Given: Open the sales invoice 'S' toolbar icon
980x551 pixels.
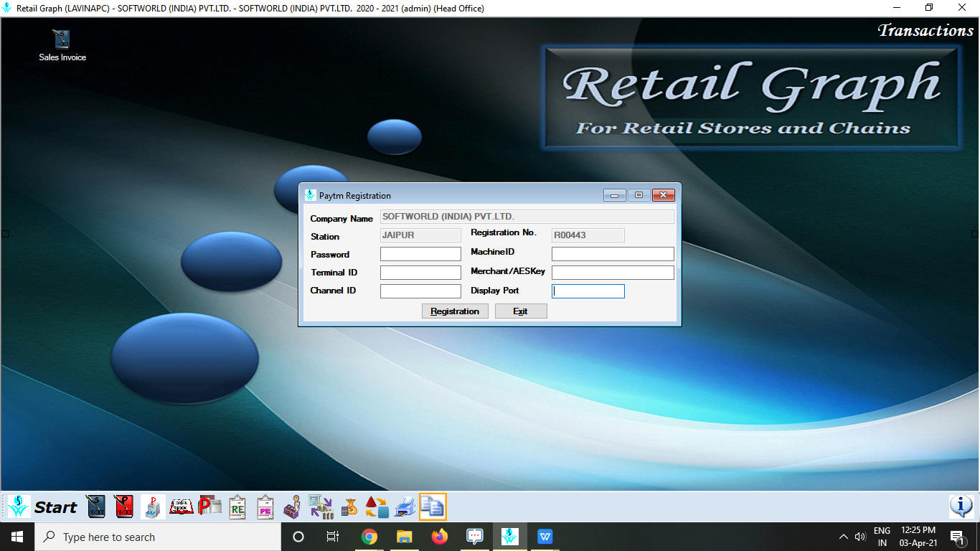Looking at the screenshot, I should point(96,507).
